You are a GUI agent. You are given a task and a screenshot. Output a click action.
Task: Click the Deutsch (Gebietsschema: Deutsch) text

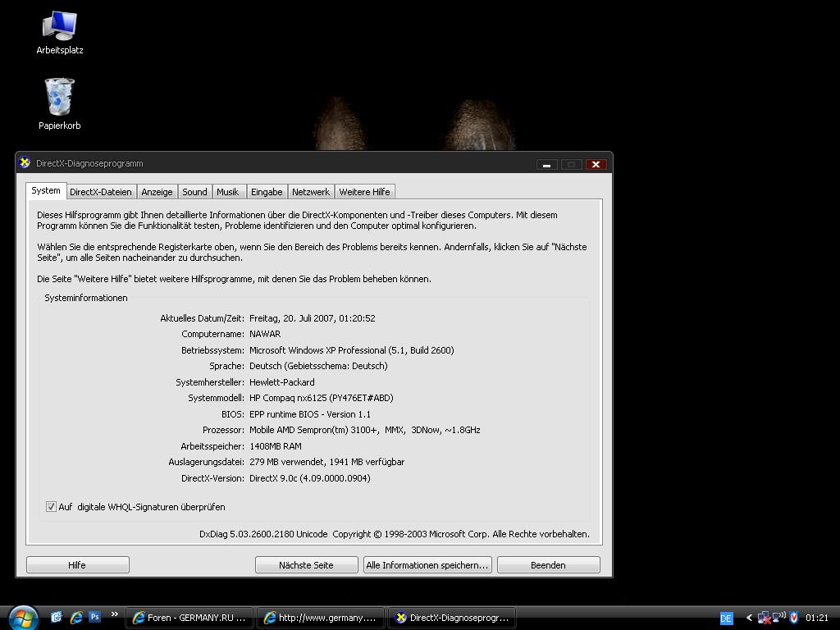tap(318, 366)
